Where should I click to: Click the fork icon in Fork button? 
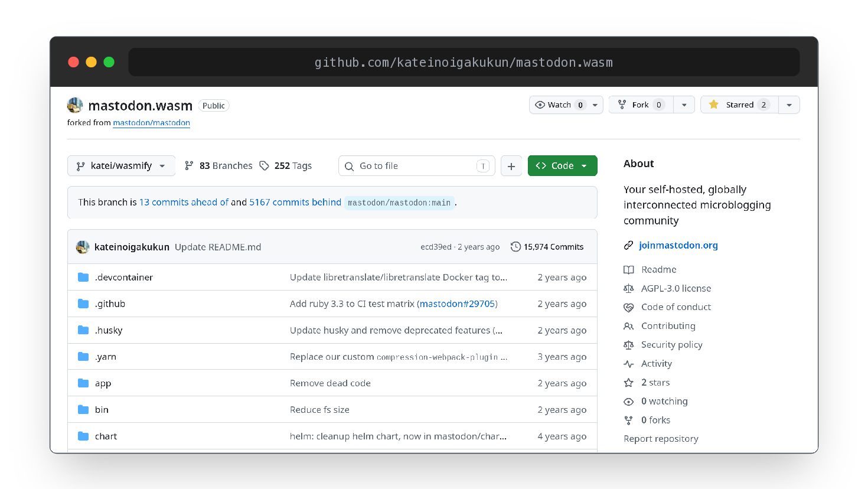click(622, 105)
